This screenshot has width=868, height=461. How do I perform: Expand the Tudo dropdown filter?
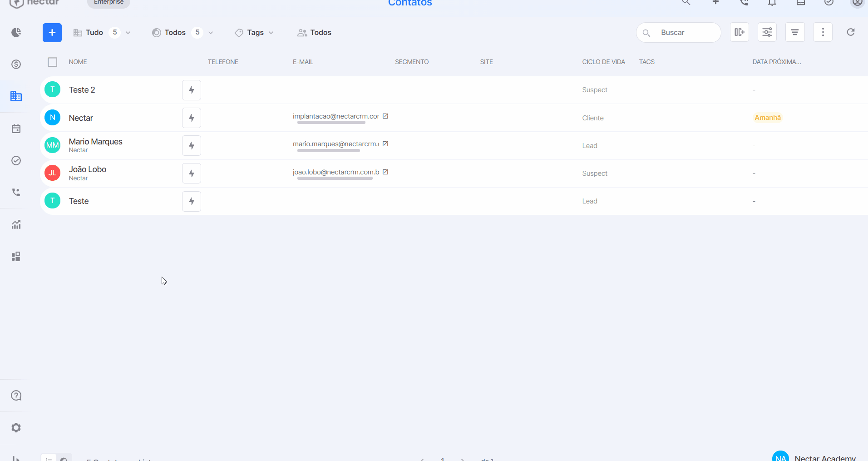pyautogui.click(x=102, y=33)
